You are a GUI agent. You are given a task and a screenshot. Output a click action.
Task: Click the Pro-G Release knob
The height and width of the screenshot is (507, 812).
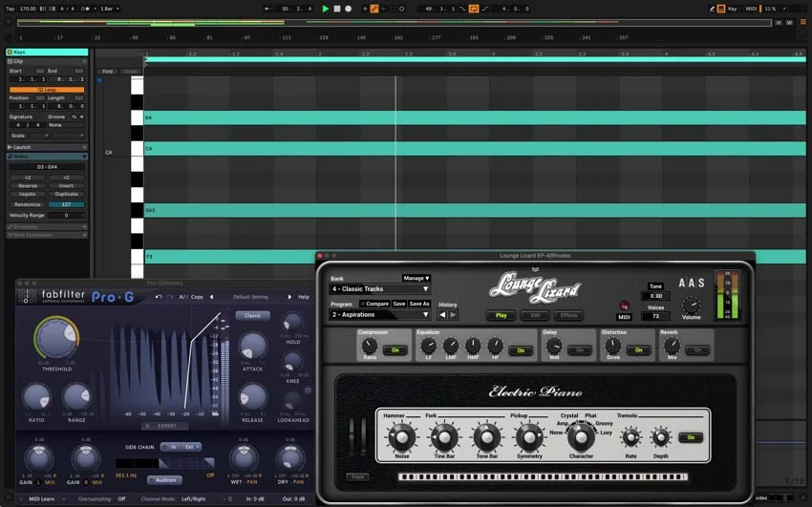(253, 397)
